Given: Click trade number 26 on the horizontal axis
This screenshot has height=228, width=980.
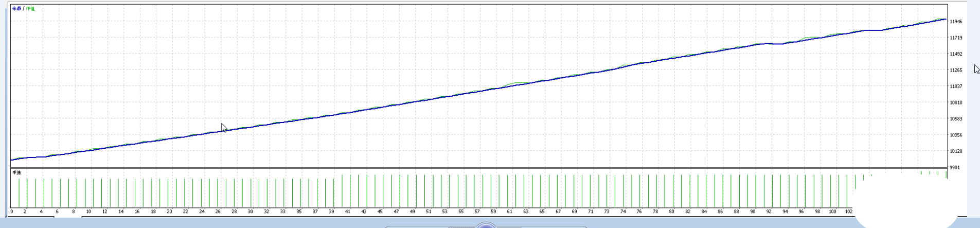Looking at the screenshot, I should pos(218,212).
